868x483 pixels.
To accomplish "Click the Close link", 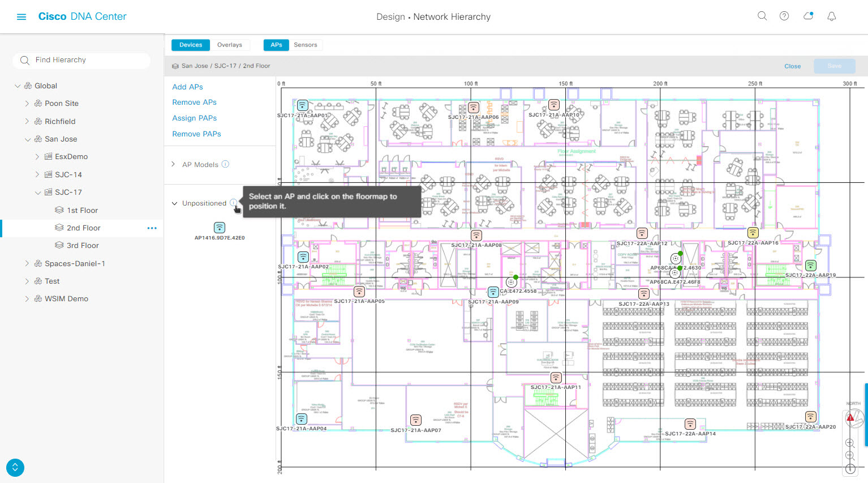I will (792, 66).
